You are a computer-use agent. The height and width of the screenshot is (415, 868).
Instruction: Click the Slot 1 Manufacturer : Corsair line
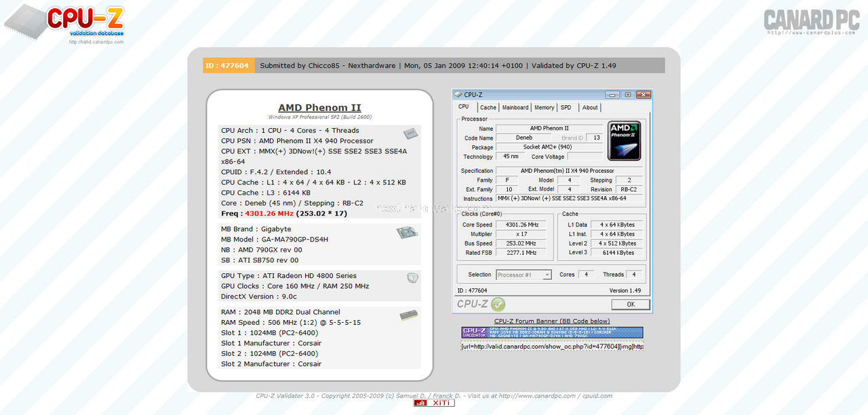click(x=271, y=343)
